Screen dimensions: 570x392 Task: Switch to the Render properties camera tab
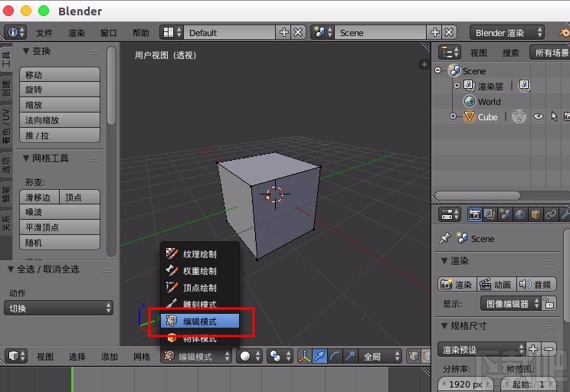click(x=474, y=214)
